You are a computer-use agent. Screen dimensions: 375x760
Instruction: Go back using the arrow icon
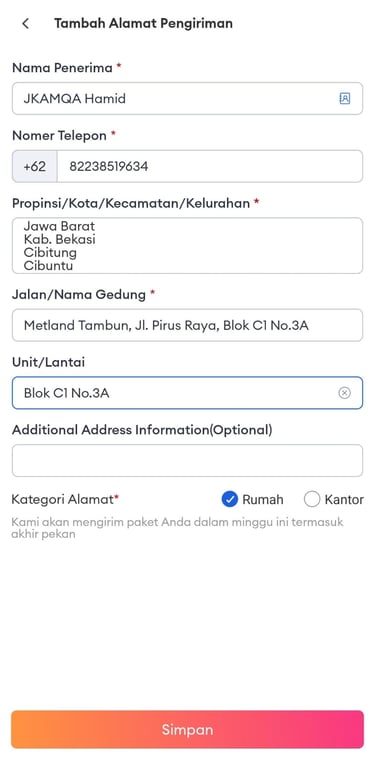[26, 23]
